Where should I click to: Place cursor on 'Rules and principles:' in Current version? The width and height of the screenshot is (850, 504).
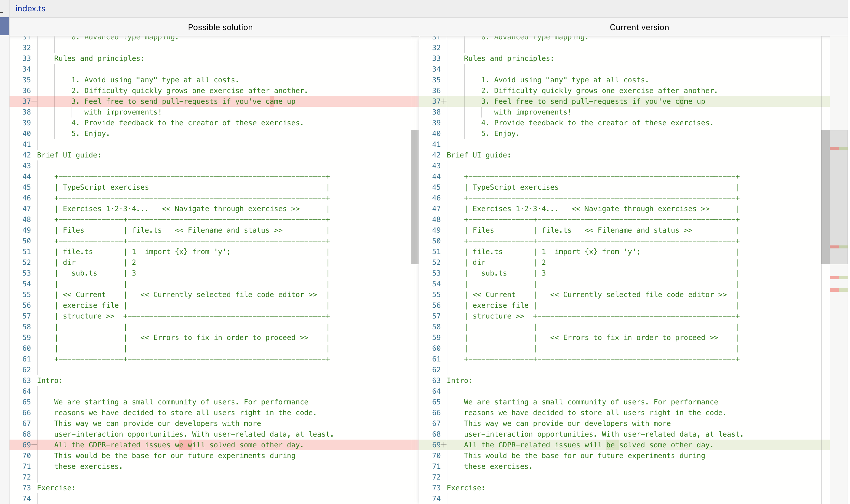[x=509, y=58]
